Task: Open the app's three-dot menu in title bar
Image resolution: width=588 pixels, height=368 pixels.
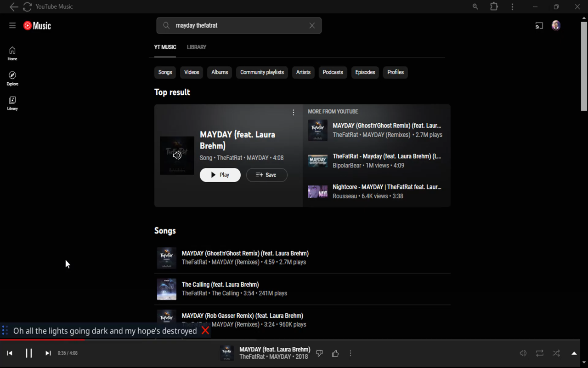Action: 512,7
